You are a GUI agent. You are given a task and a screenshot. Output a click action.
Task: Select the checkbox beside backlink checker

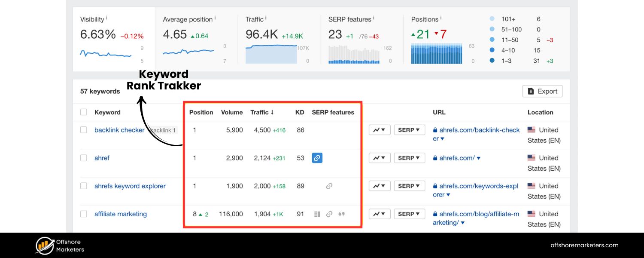84,130
